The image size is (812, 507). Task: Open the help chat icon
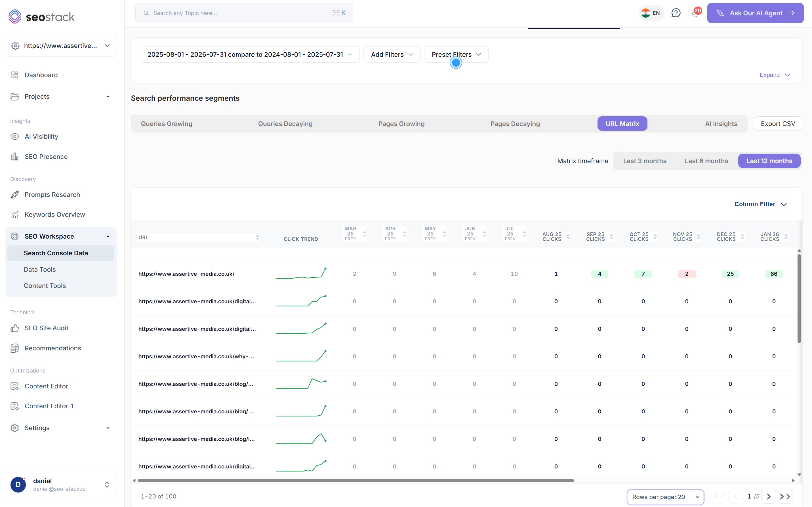pos(676,13)
